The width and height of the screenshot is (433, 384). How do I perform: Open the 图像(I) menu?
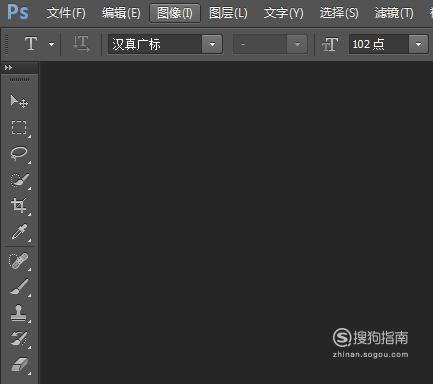175,13
